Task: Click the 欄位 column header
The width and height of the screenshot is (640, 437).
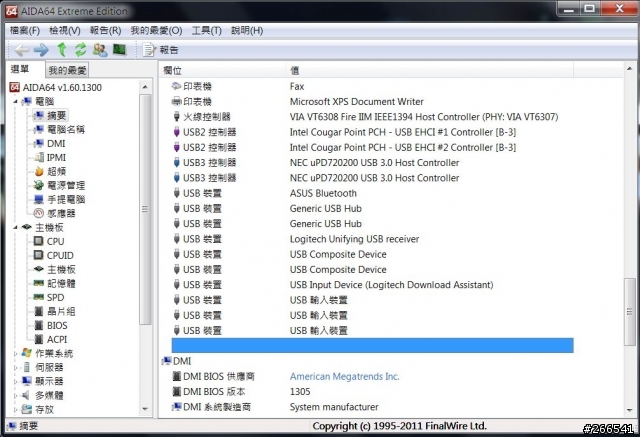Action: [x=222, y=70]
